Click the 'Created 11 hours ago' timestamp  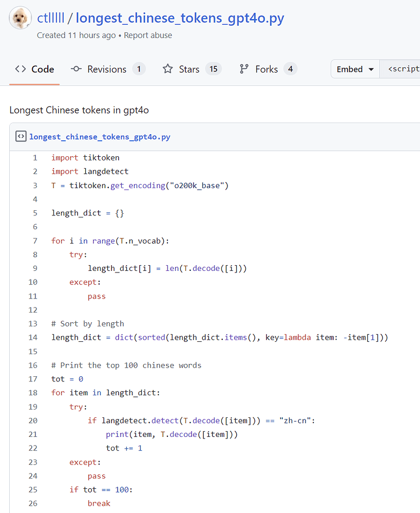coord(76,35)
